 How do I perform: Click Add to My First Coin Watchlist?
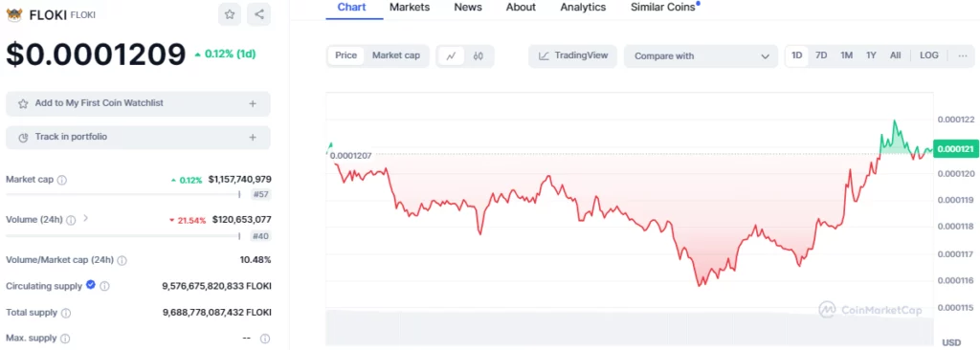click(138, 103)
